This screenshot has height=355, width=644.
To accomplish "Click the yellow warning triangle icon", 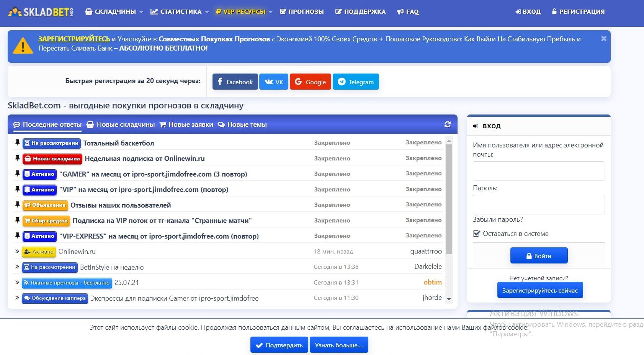I will 23,45.
